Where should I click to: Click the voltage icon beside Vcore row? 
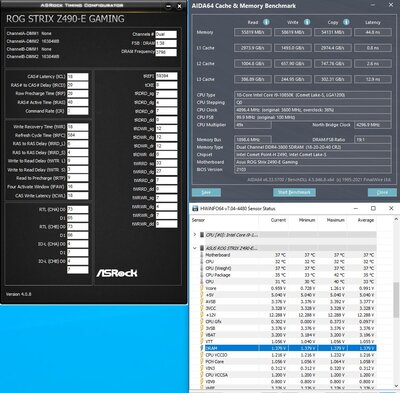click(x=202, y=288)
